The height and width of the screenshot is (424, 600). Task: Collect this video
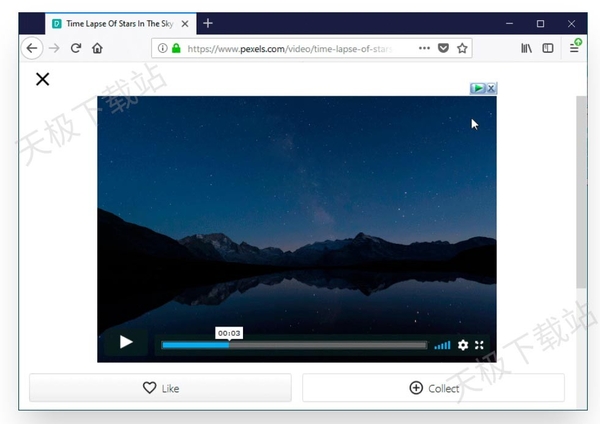pyautogui.click(x=434, y=388)
